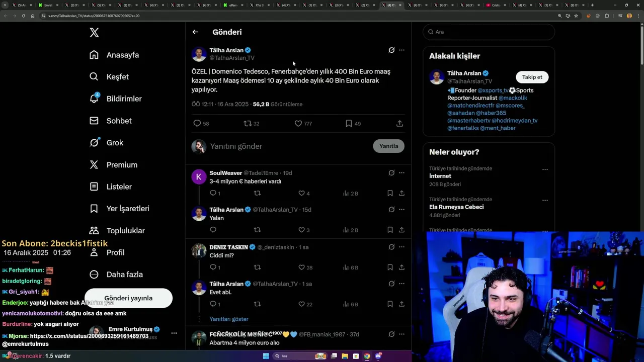The image size is (644, 362).
Task: Open more options on 'Evet abi.' reply
Action: (x=401, y=284)
